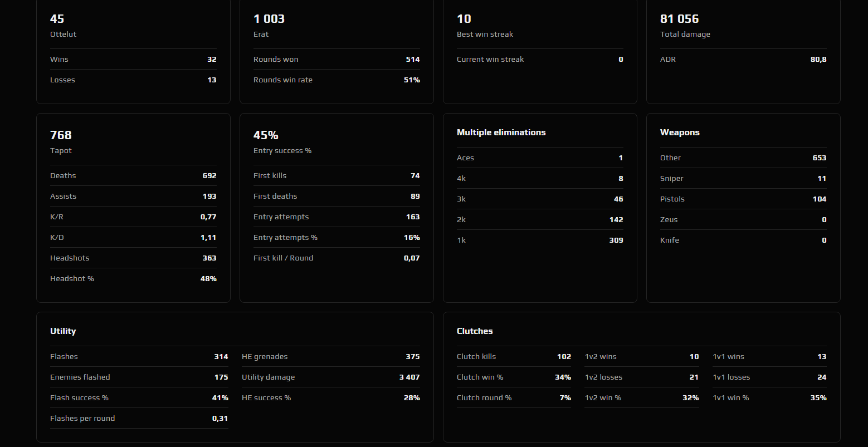868x447 pixels.
Task: Click the Sniper row under Weapons
Action: pyautogui.click(x=743, y=179)
